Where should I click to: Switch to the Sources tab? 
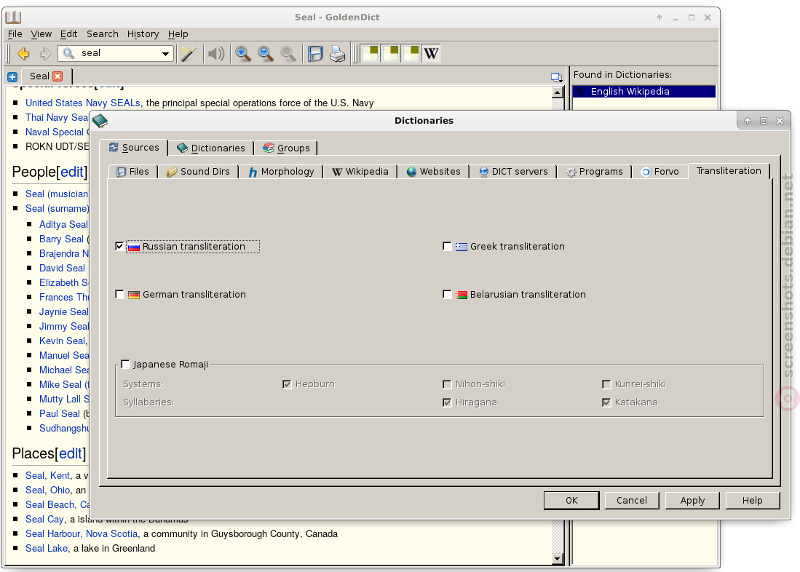click(134, 147)
